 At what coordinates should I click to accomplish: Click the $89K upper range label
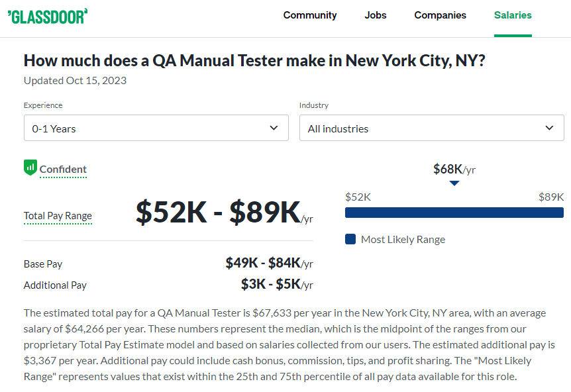(x=551, y=197)
